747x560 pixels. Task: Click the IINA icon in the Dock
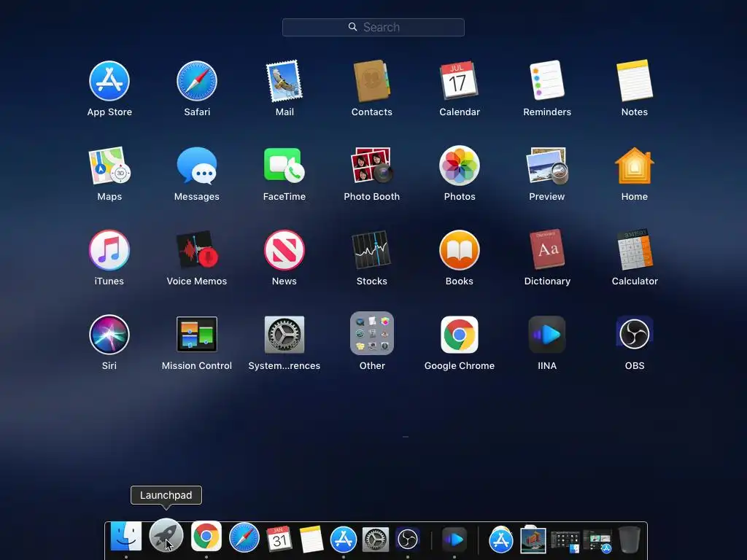[454, 539]
